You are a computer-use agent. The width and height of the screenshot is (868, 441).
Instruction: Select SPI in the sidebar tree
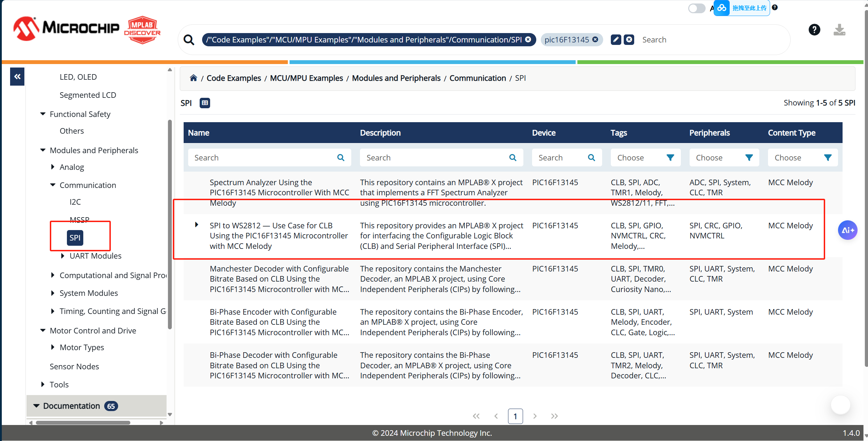tap(75, 238)
